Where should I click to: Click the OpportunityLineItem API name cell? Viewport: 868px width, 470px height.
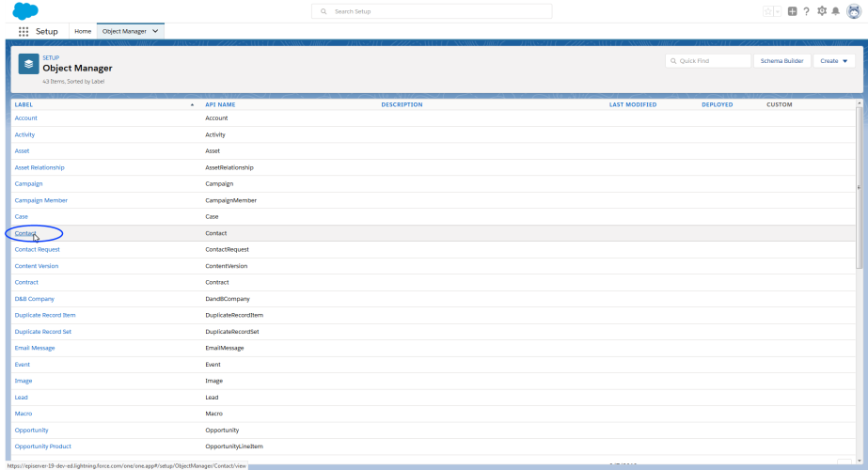[x=234, y=446]
